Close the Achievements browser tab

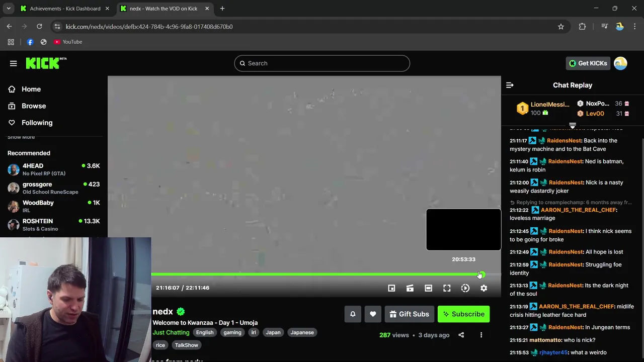108,9
